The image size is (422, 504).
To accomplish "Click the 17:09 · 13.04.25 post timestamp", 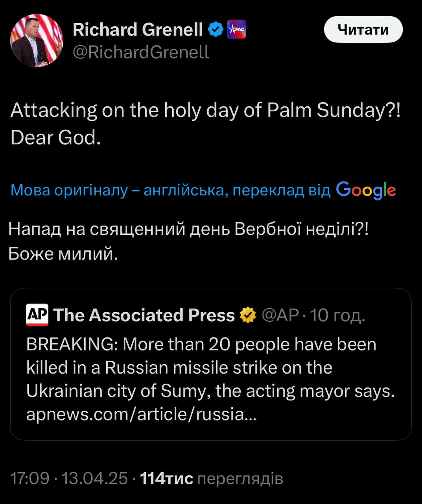I will click(69, 478).
